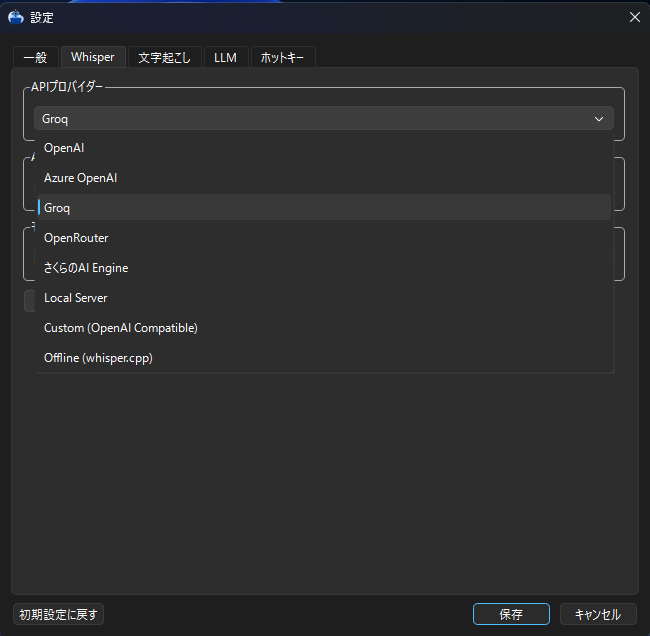Click the chevron arrow of the API provider dropdown
Viewport: 650px width, 636px height.
click(599, 119)
